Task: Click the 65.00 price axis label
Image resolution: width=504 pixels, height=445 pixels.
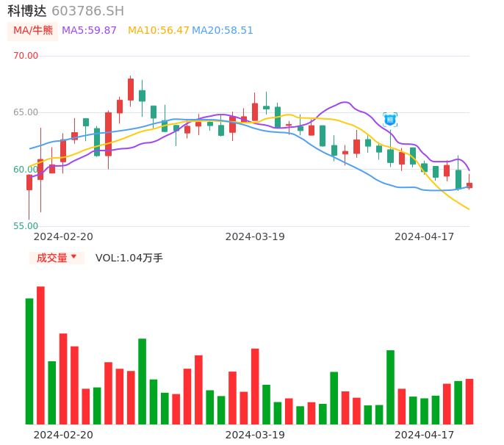Action: point(26,112)
